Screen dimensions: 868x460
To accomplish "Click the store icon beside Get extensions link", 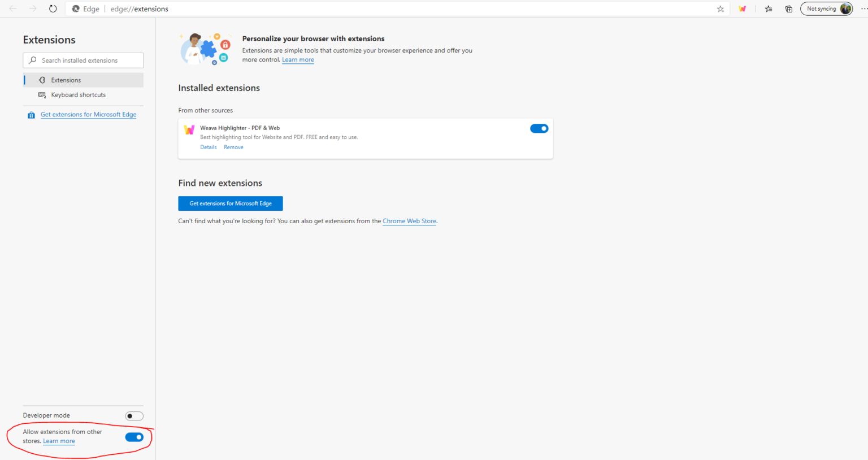I will 31,115.
